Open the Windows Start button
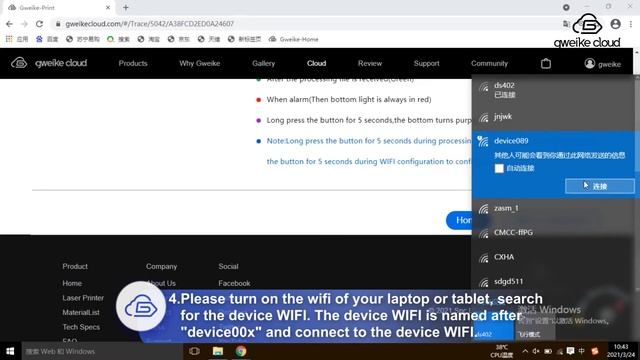The width and height of the screenshot is (640, 360). tap(10, 351)
